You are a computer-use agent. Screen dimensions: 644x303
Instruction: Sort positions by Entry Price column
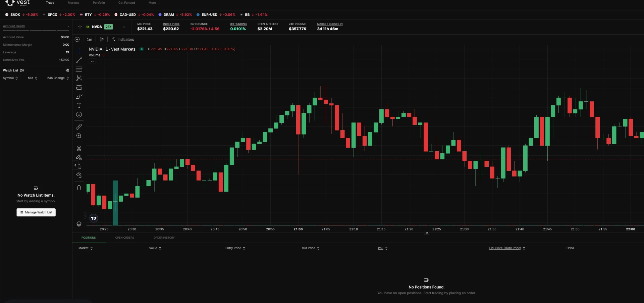click(x=235, y=248)
